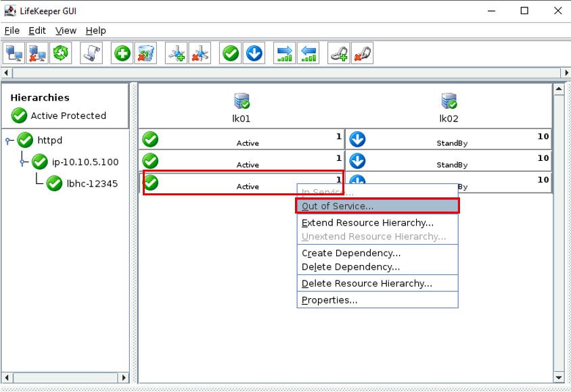
Task: Click the Disconnect from server toolbar icon
Action: click(x=37, y=53)
